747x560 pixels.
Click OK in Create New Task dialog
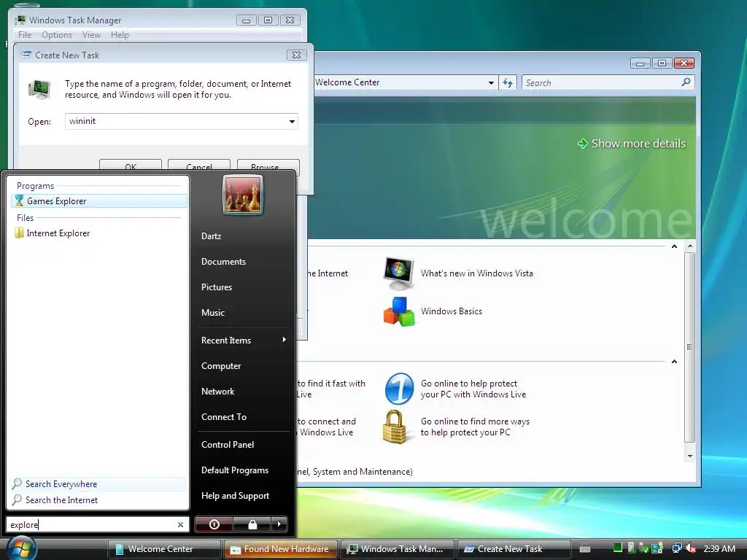pos(131,165)
